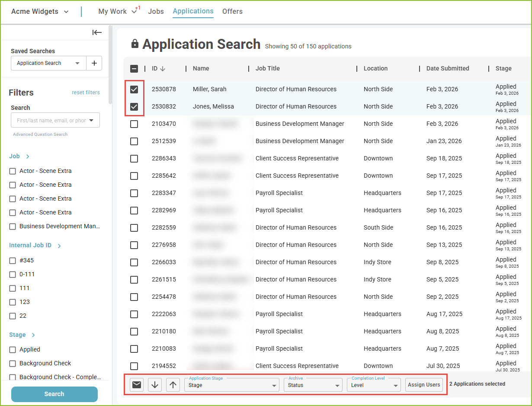Check application 2512539 row checkbox
This screenshot has width=532, height=406.
click(134, 141)
